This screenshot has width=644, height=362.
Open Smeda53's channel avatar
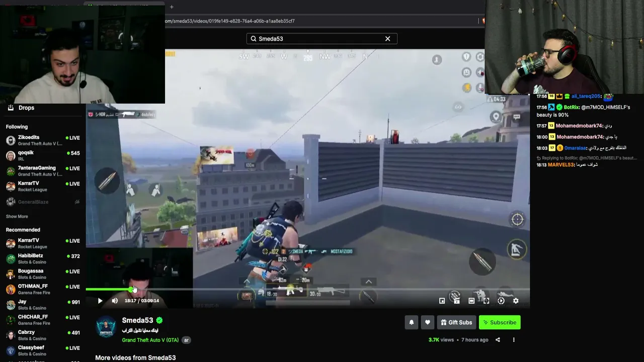(106, 327)
